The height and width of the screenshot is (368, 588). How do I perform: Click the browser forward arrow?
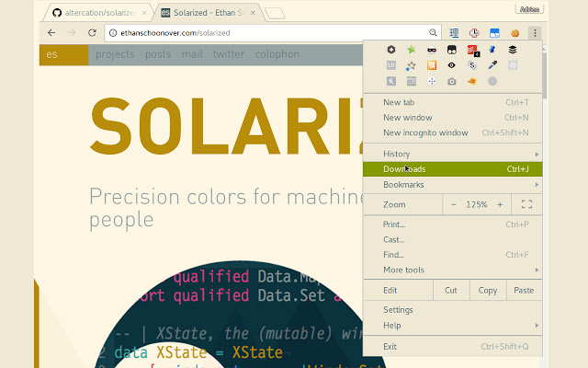point(72,33)
